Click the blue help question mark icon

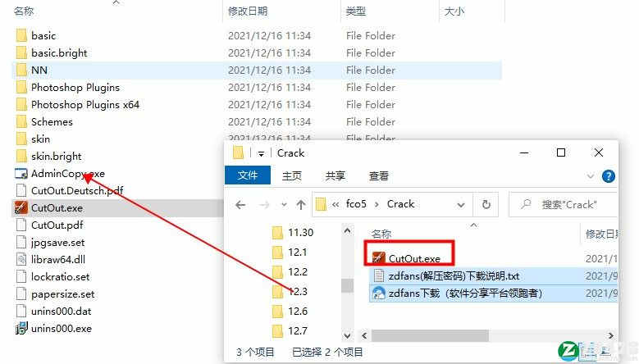pyautogui.click(x=609, y=176)
